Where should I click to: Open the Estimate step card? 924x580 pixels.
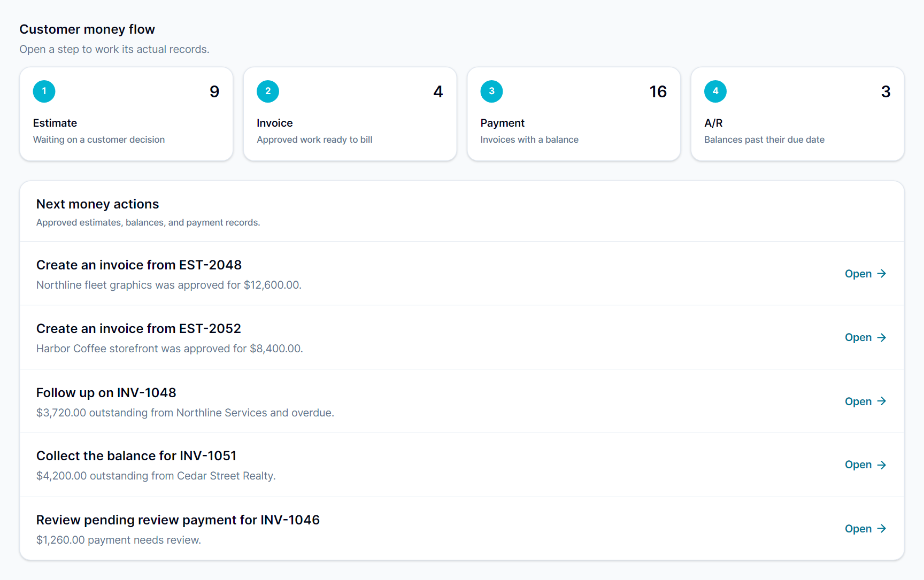[x=126, y=114]
